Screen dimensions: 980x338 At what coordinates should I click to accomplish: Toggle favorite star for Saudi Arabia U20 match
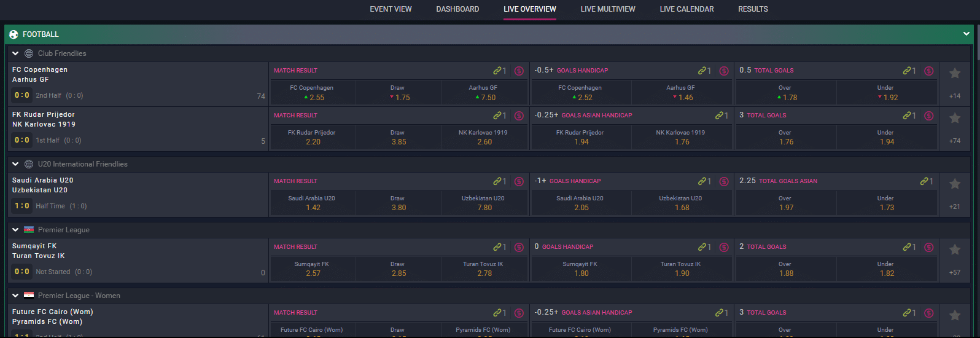click(x=954, y=184)
